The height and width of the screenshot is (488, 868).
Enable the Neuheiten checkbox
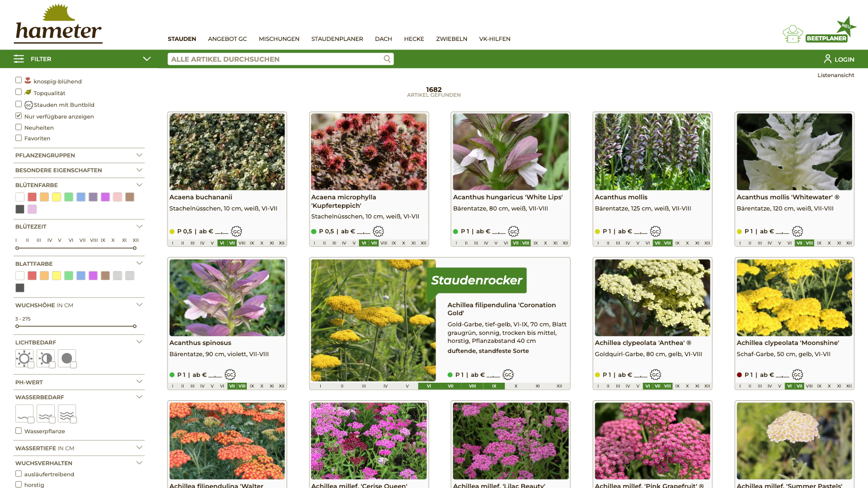pos(19,127)
